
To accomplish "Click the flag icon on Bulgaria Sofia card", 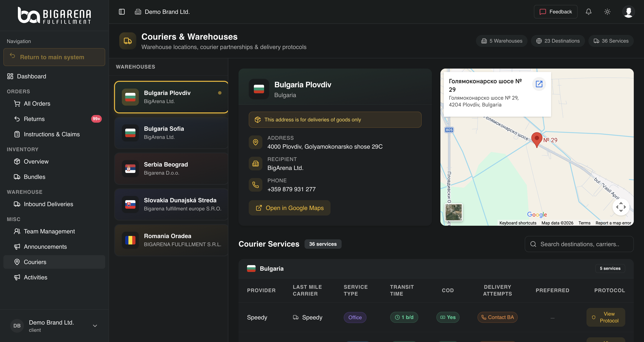I will point(130,133).
